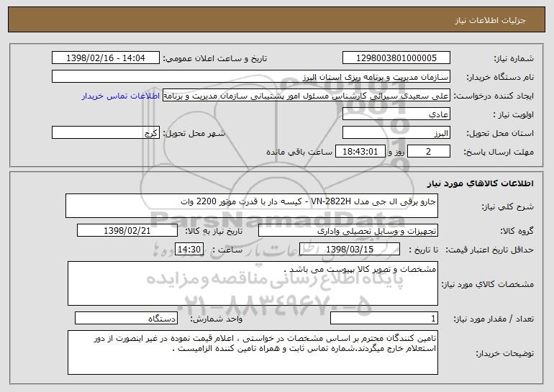Screen dimensions: 554x392
Task: Select the goods group field 'تجهیزات و وسایل تحصیلی واداری'
Action: [348, 230]
